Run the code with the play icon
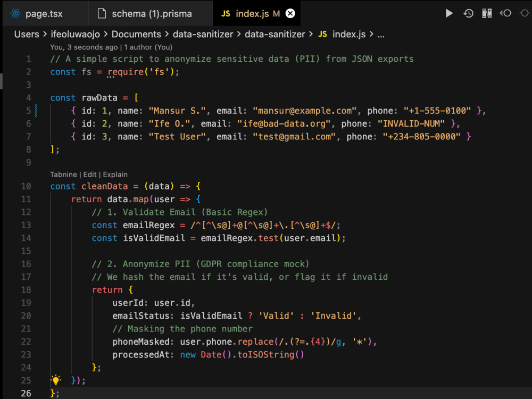The height and width of the screenshot is (399, 532). pyautogui.click(x=449, y=13)
